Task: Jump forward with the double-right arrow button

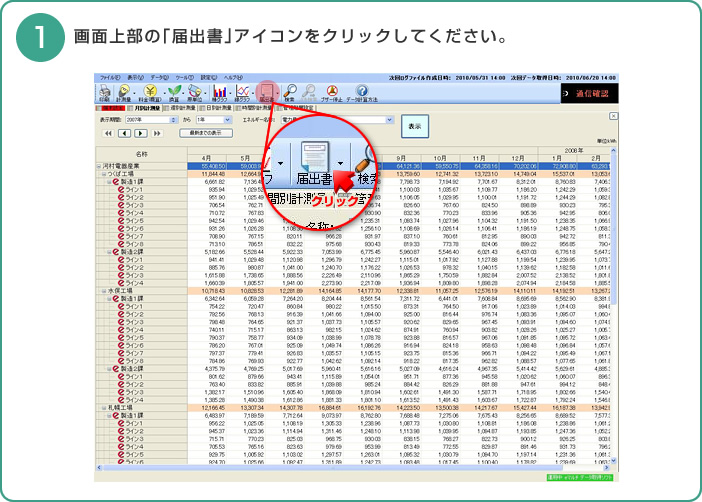Action: tap(157, 133)
